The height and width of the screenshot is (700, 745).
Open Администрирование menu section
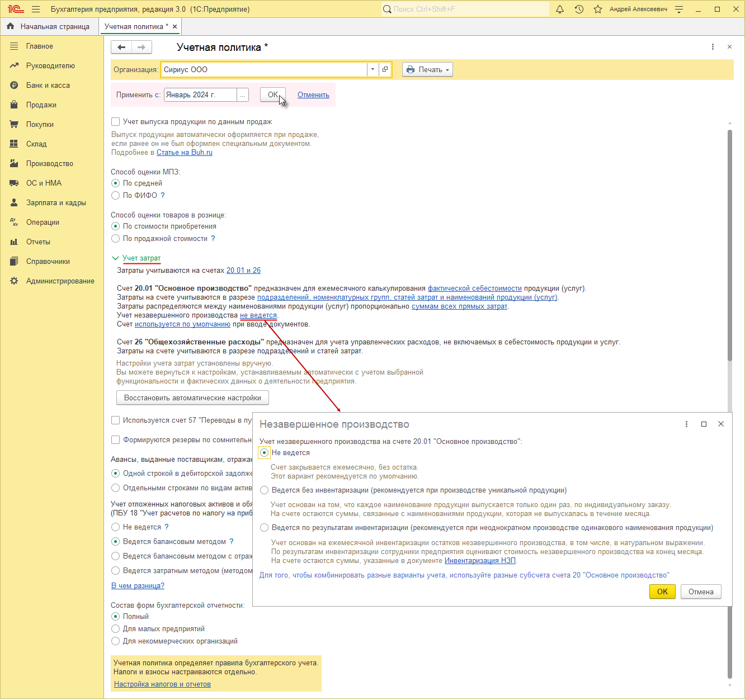(x=60, y=281)
